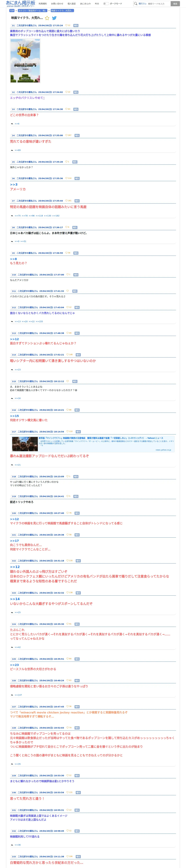The height and width of the screenshot is (868, 186).
Task: Report post >>11 with 報告
Action: click(x=75, y=291)
